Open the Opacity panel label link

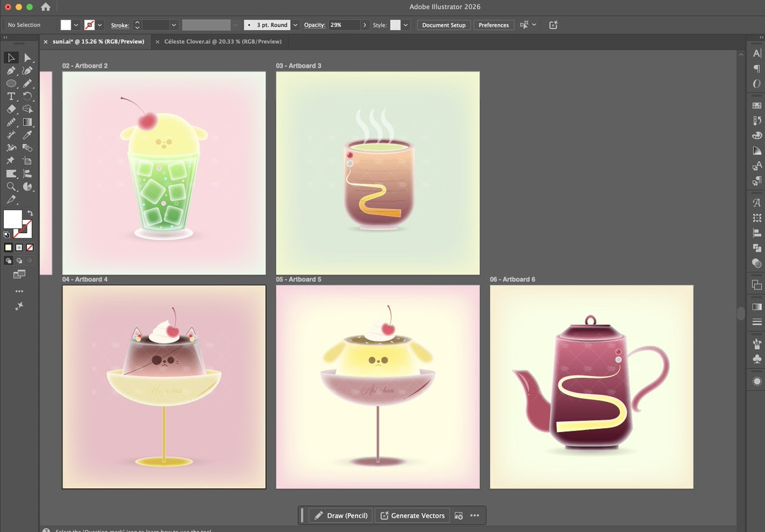(314, 25)
